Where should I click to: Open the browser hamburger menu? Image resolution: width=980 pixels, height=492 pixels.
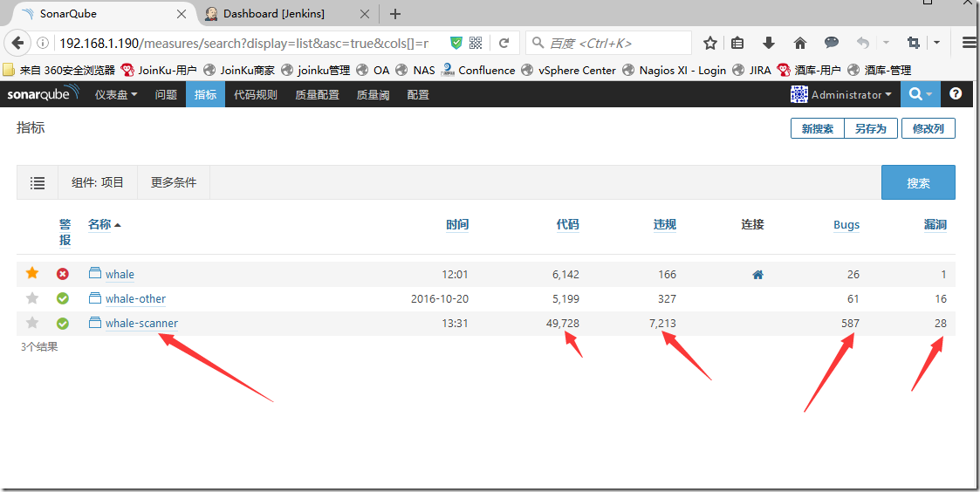click(x=970, y=43)
